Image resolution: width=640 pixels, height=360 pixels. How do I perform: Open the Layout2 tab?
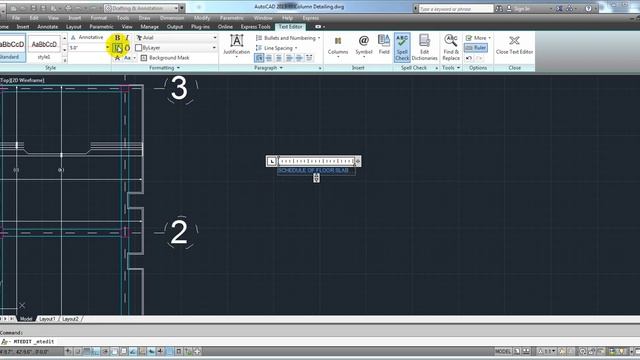pos(70,319)
